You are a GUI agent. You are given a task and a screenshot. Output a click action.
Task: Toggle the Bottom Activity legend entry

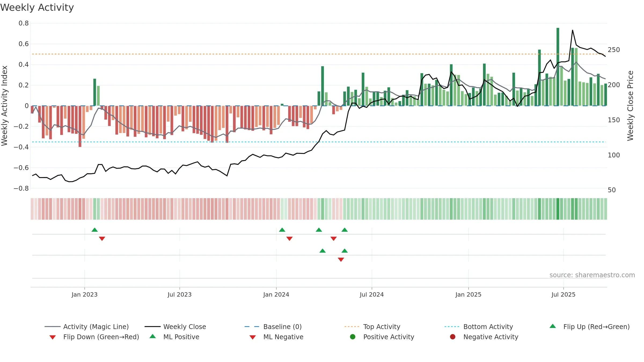[479, 327]
